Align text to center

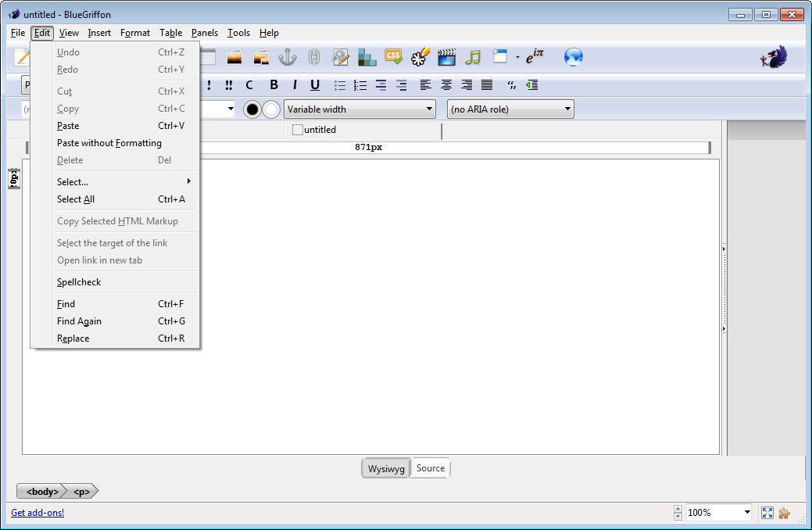[x=446, y=85]
